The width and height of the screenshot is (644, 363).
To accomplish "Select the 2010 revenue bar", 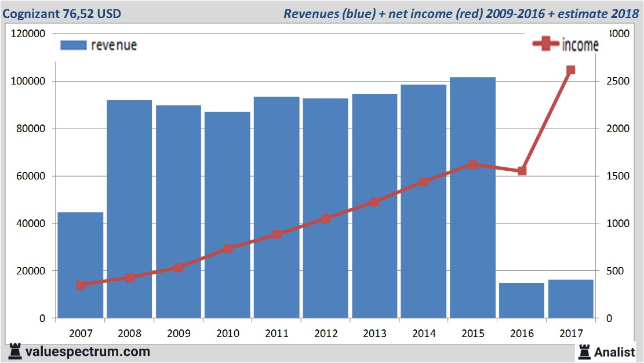I will [x=227, y=215].
